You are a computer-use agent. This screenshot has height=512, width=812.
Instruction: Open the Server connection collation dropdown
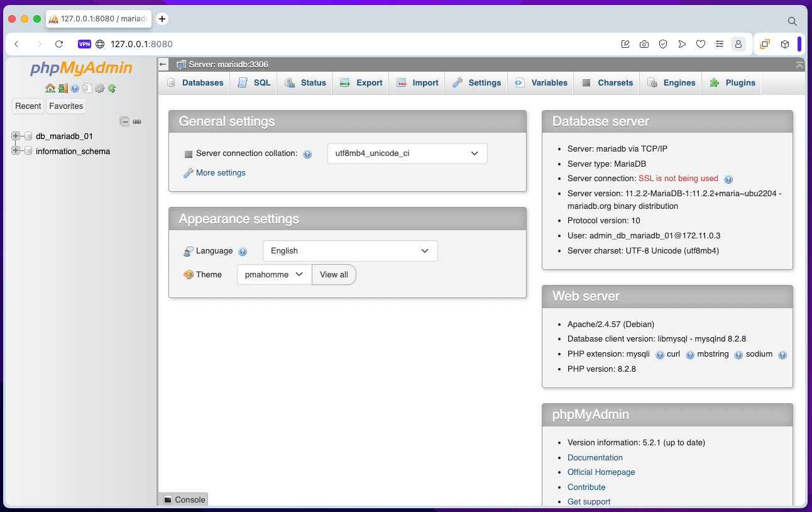pos(407,153)
